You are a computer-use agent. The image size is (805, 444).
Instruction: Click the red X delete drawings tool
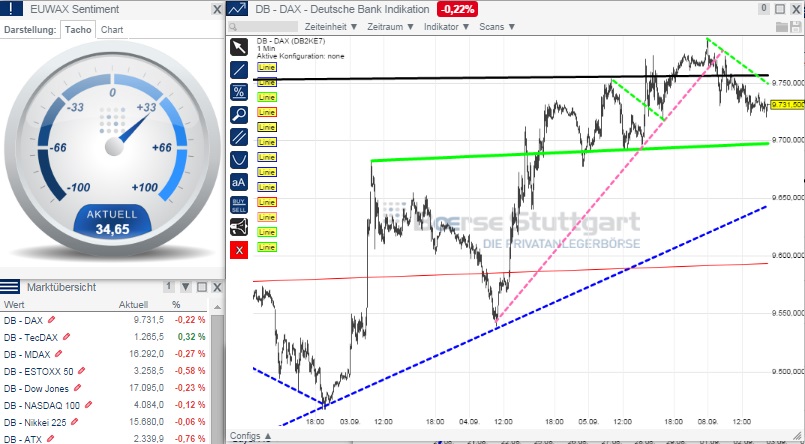click(x=239, y=250)
